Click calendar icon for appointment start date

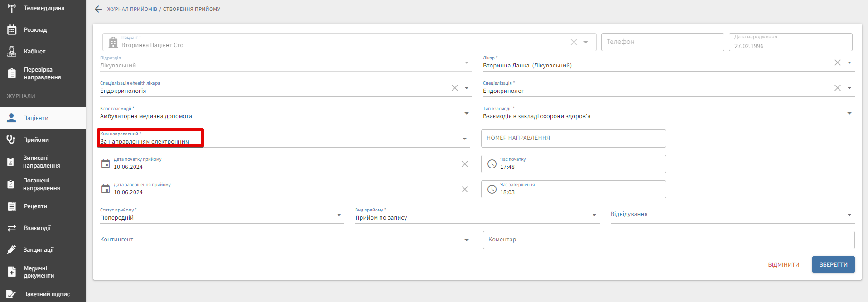(106, 164)
